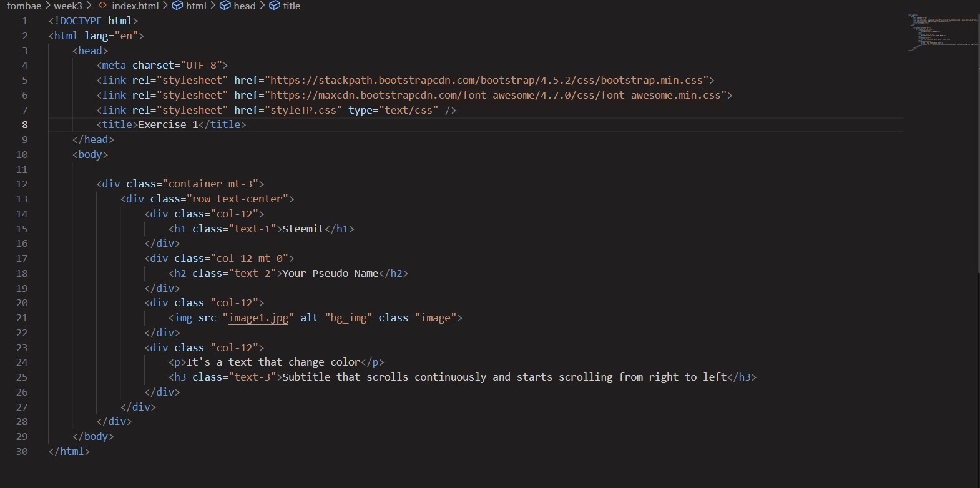Select line 8 via its line number
980x488 pixels.
click(24, 124)
